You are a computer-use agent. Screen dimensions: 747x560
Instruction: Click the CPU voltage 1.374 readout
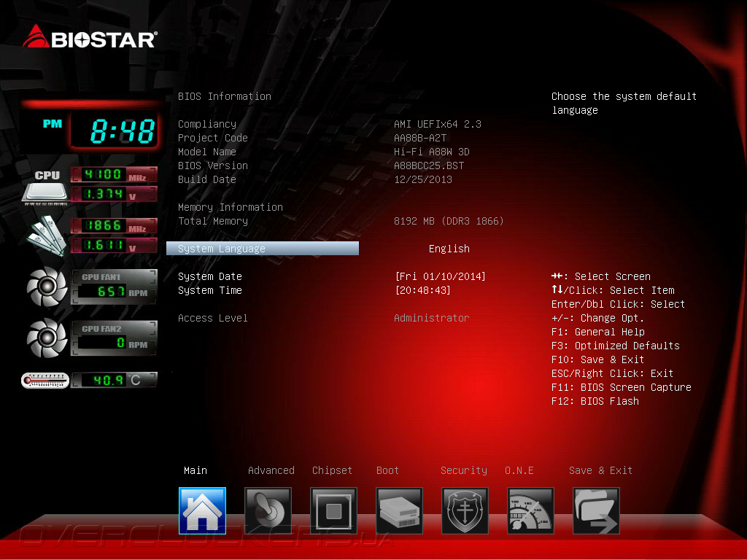pyautogui.click(x=114, y=194)
